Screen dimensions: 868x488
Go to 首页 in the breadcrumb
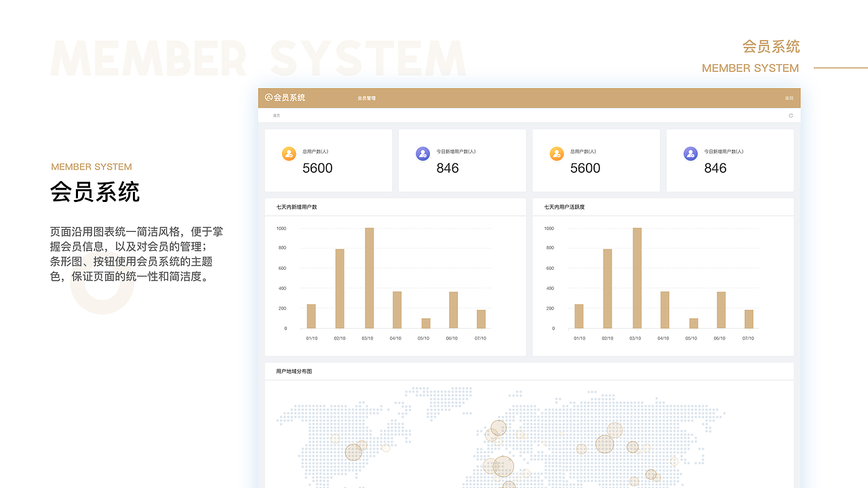click(276, 116)
